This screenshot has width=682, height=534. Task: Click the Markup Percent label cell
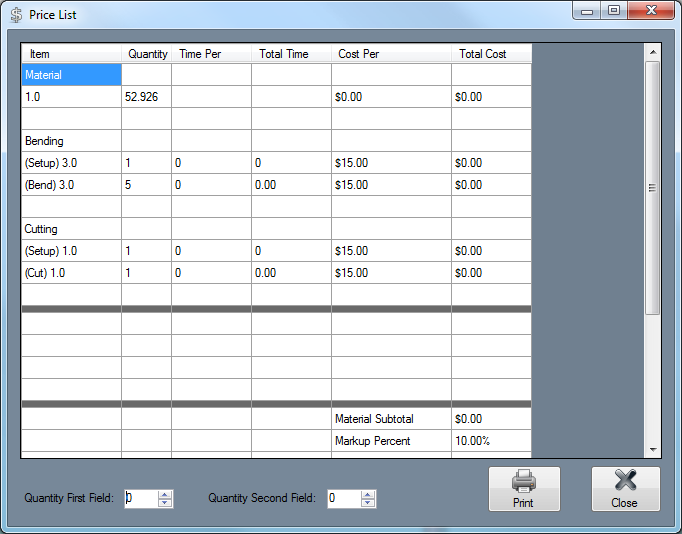(x=391, y=441)
